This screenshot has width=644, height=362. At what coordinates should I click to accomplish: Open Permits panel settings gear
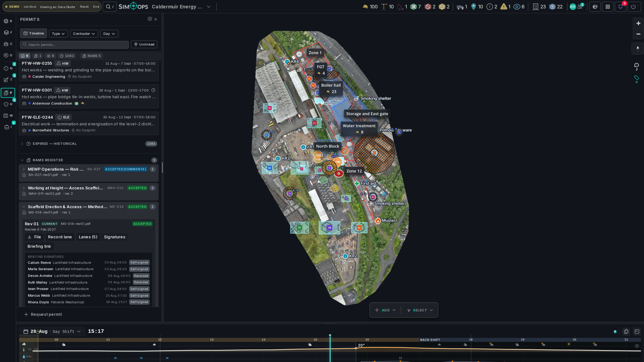click(150, 19)
